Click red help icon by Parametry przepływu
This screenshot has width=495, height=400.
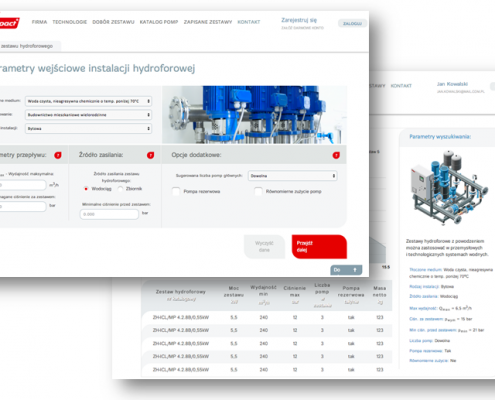coord(58,155)
